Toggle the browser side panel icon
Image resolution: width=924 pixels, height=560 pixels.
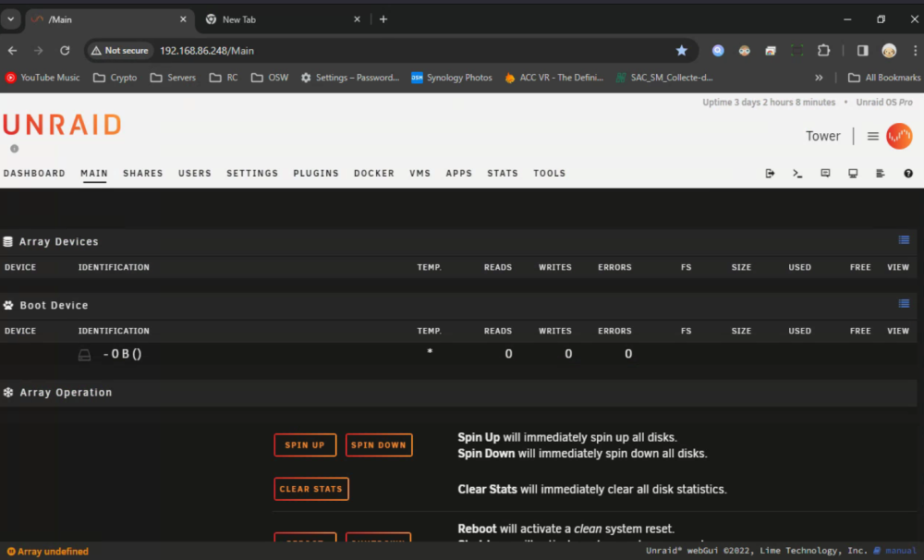[x=863, y=51]
